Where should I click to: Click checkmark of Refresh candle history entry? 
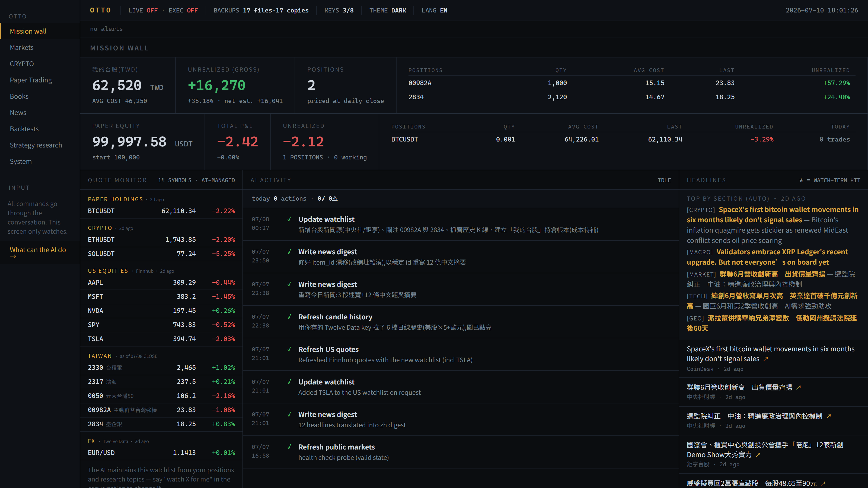289,317
